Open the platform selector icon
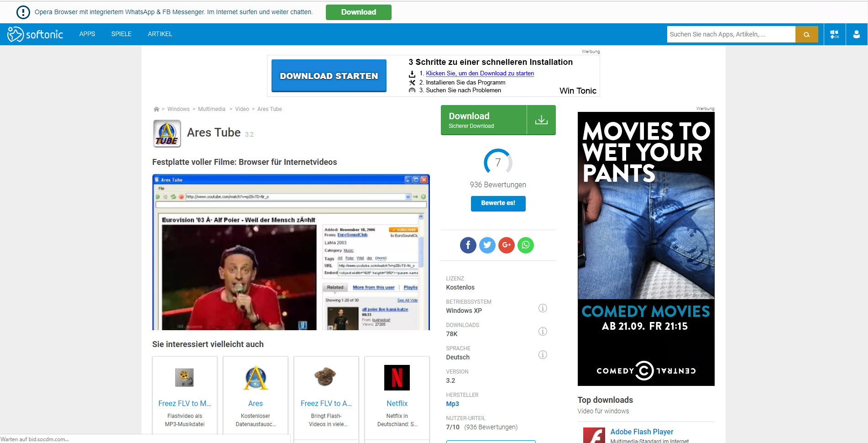The width and height of the screenshot is (868, 443). click(x=835, y=34)
